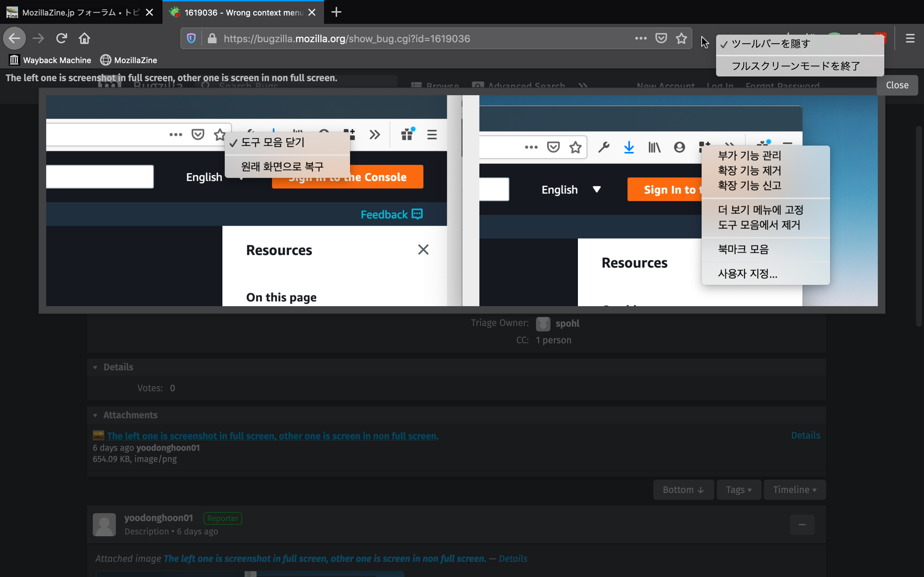Switch to the MozillaZine.jp forum tab
The height and width of the screenshot is (577, 924).
77,12
